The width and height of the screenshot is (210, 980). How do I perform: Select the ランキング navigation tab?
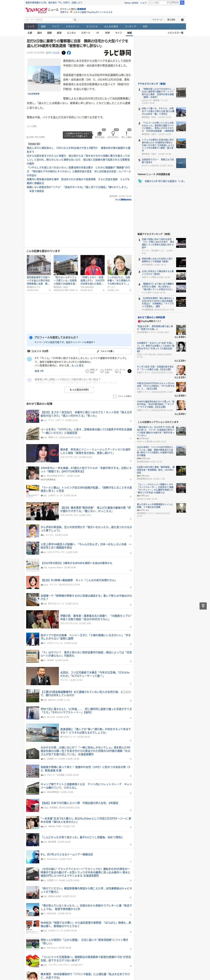pos(130,27)
